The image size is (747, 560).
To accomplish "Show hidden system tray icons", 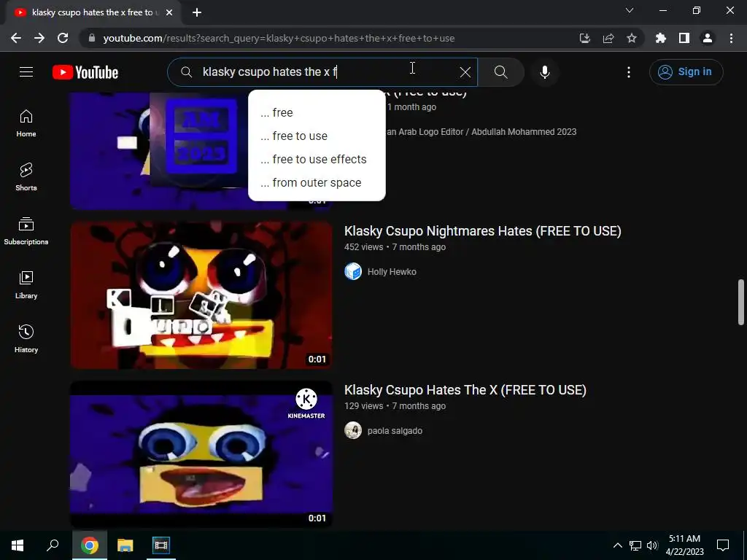I will [617, 545].
